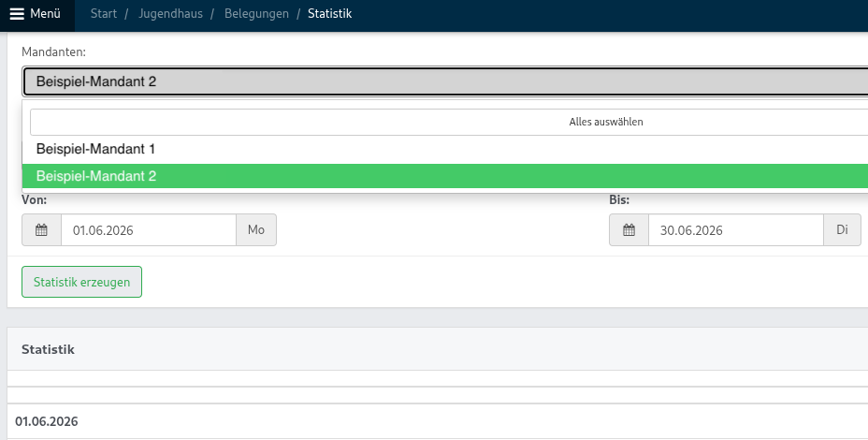Select Beispiel-Mandant 1 from the list
Image resolution: width=868 pixels, height=440 pixels.
click(x=445, y=149)
